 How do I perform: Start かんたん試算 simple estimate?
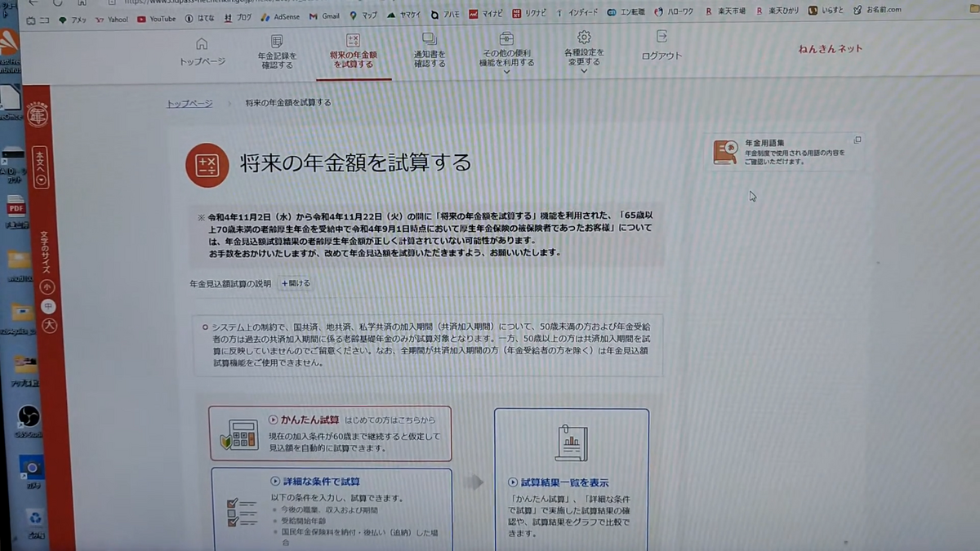click(330, 433)
